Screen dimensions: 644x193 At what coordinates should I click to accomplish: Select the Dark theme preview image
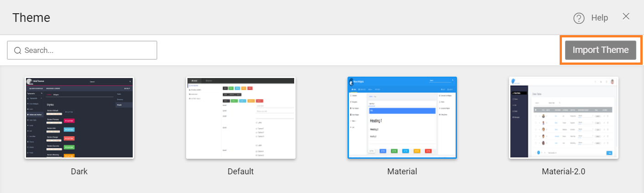pos(79,118)
